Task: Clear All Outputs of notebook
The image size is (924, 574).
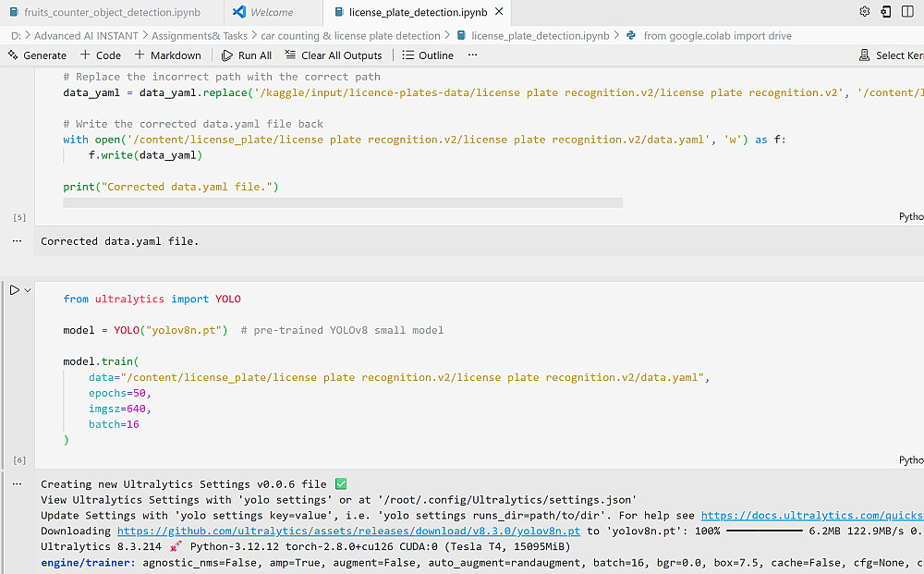Action: 334,55
